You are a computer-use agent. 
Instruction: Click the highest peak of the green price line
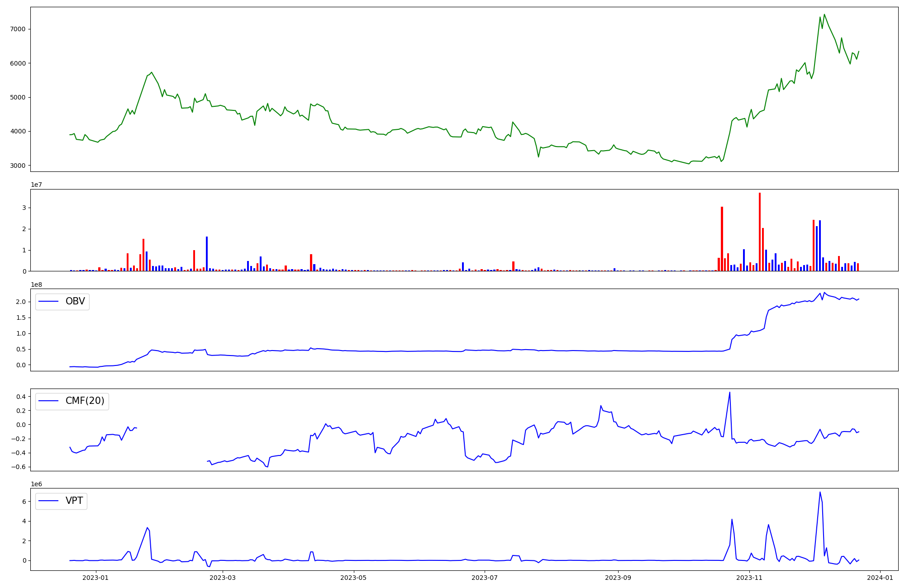pos(824,14)
